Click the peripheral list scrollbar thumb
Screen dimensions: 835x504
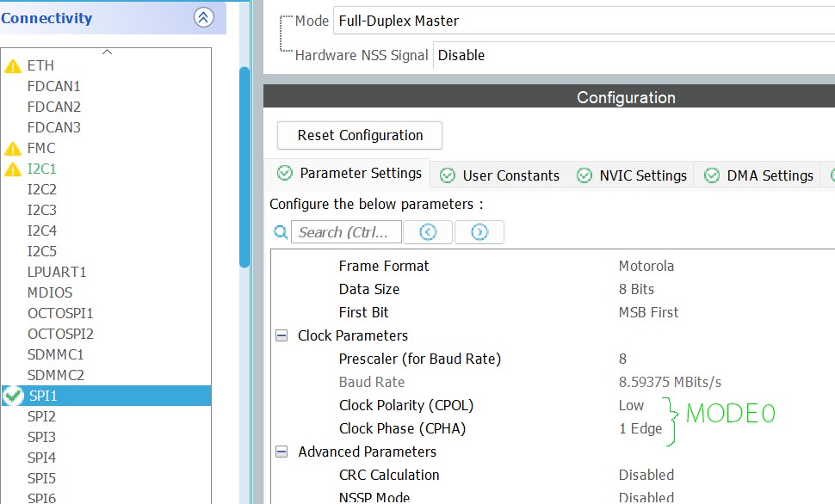pos(244,167)
